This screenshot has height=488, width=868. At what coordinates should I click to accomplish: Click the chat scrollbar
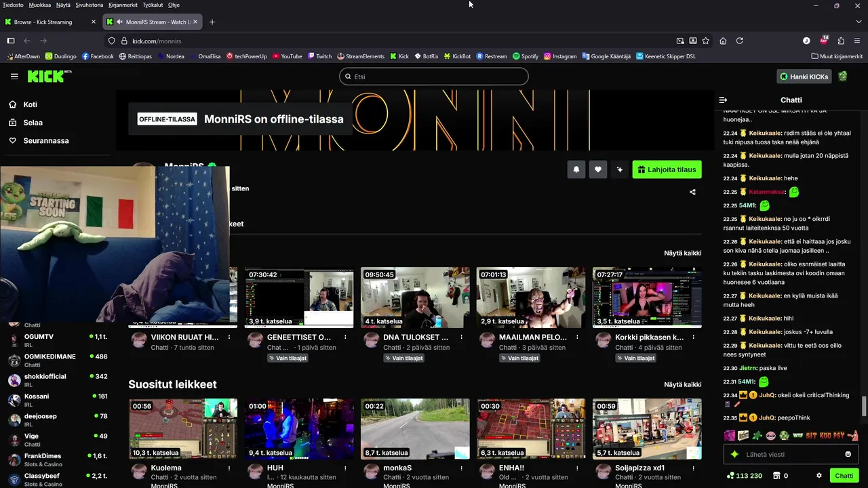click(864, 407)
